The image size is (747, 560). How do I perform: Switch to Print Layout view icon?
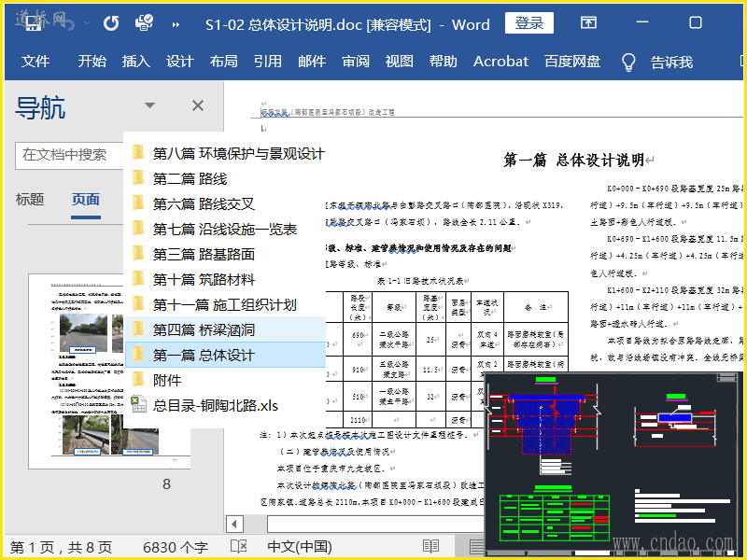[x=476, y=546]
